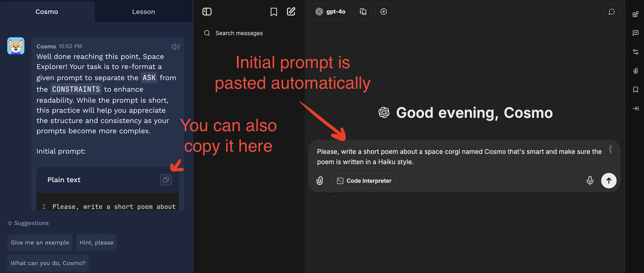Send the message with the up-arrow button
Screen dimensions: 644x273
click(x=609, y=181)
